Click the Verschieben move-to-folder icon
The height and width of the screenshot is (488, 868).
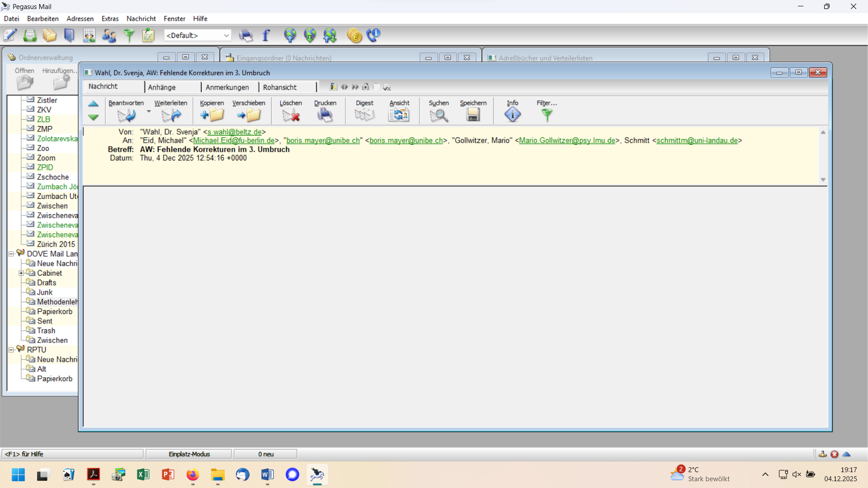click(249, 115)
